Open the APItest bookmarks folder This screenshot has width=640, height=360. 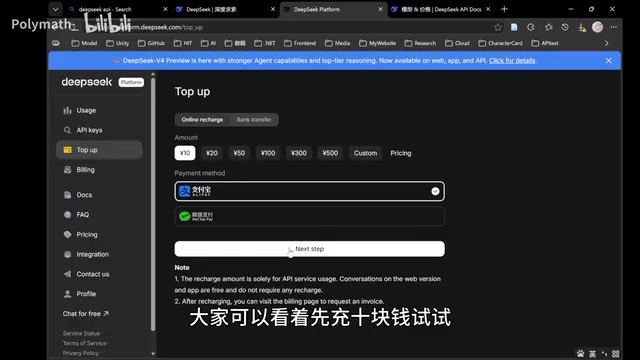[x=545, y=43]
